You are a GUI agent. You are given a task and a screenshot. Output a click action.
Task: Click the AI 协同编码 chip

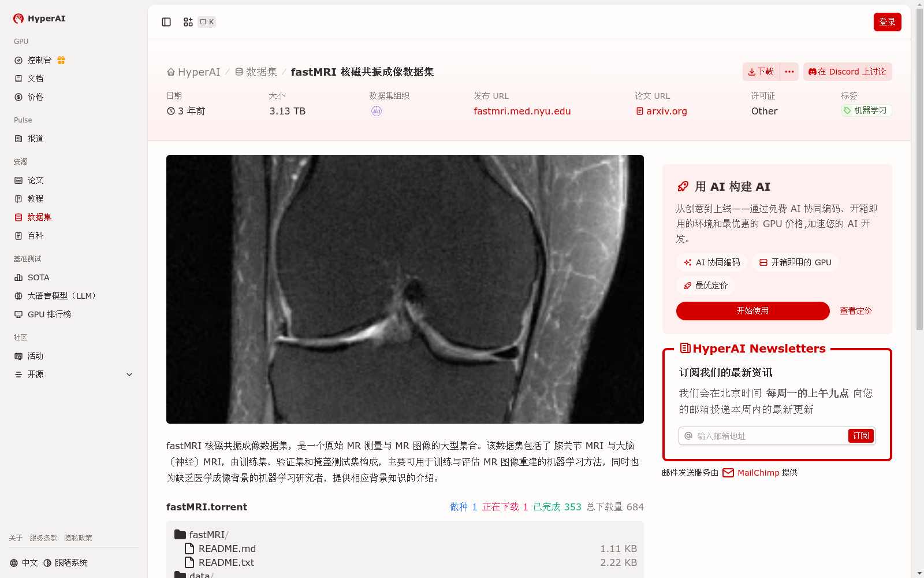pyautogui.click(x=711, y=262)
